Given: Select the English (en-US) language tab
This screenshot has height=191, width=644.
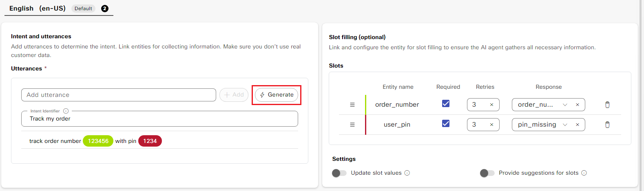Looking at the screenshot, I should pos(38,9).
